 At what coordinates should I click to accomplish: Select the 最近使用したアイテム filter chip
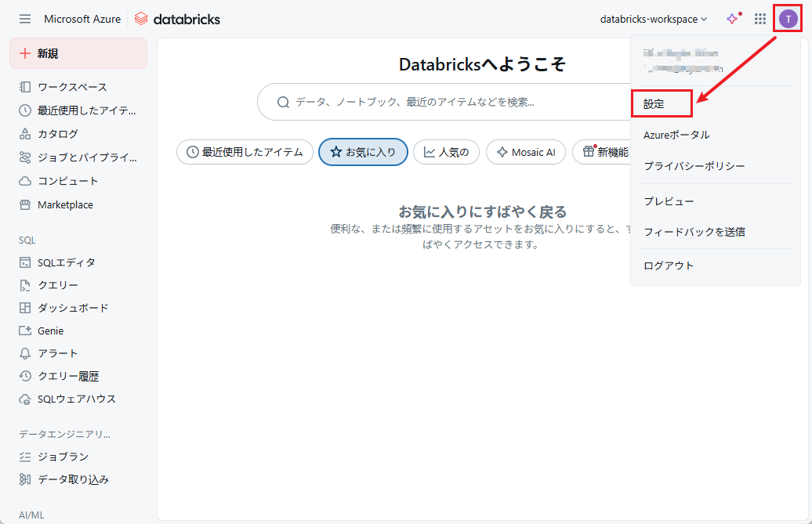point(245,152)
